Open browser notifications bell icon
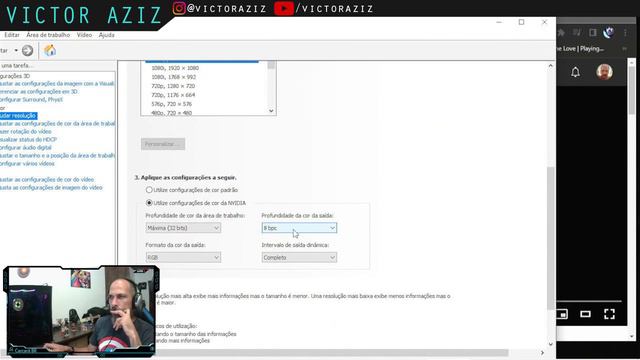Image resolution: width=640 pixels, height=360 pixels. pyautogui.click(x=575, y=72)
